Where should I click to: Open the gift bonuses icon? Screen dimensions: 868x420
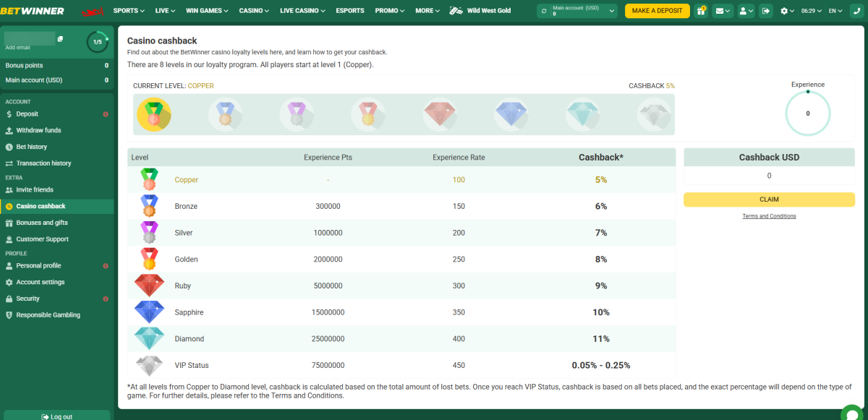pos(701,11)
